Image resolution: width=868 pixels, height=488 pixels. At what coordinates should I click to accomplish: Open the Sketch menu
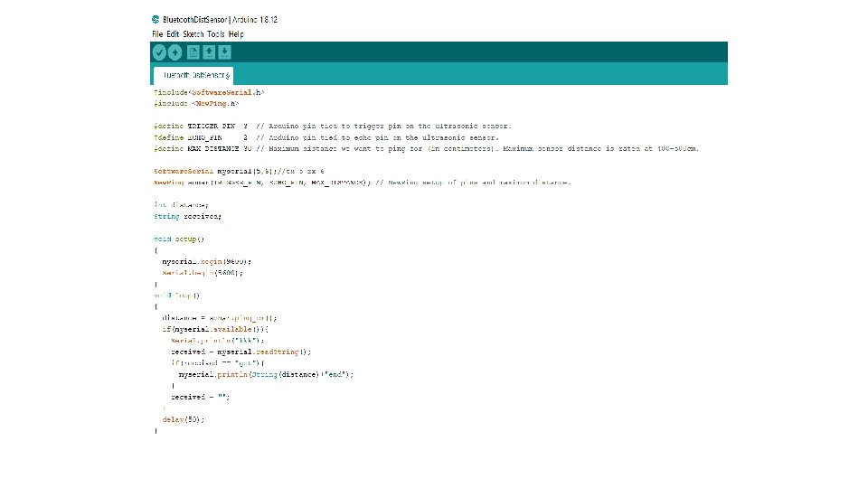click(x=193, y=34)
